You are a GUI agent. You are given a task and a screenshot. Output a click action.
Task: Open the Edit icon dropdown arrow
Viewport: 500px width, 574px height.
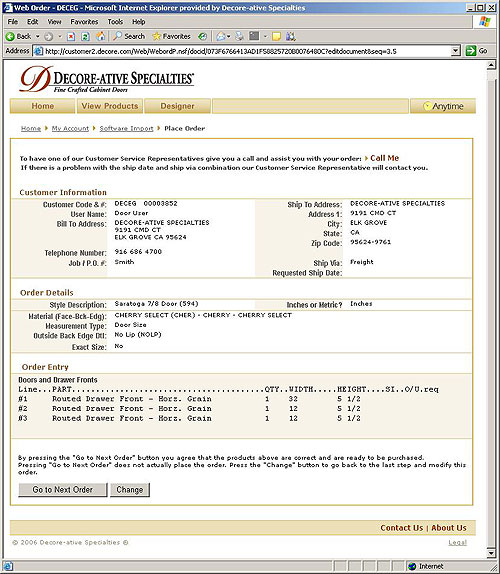266,36
